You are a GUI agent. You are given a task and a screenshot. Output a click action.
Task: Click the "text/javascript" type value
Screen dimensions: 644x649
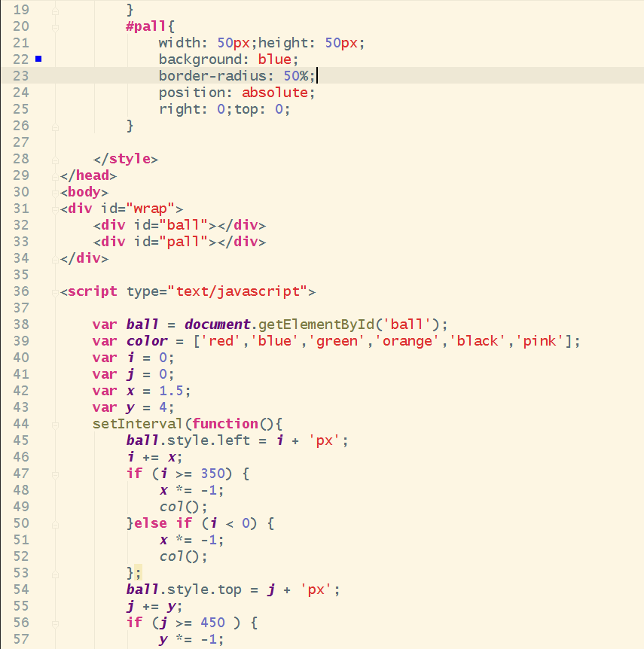tap(237, 291)
